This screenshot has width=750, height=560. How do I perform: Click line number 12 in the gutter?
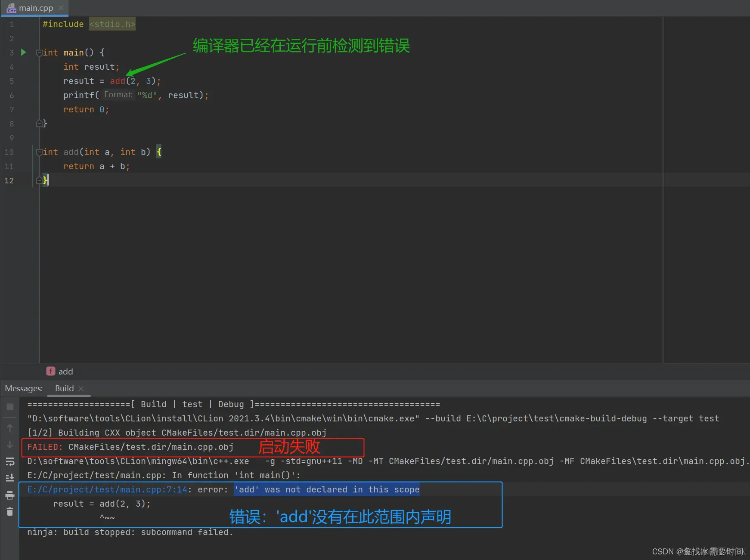coord(9,180)
